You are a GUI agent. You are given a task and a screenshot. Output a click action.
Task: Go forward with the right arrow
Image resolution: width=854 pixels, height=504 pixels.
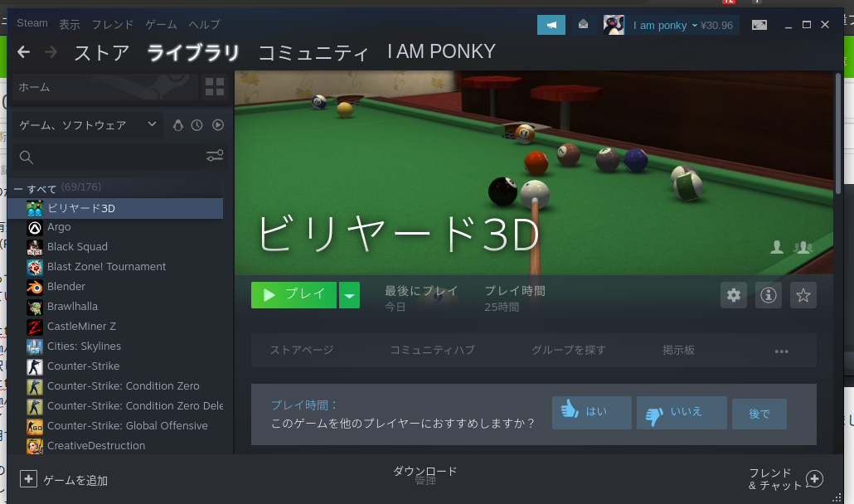point(51,52)
